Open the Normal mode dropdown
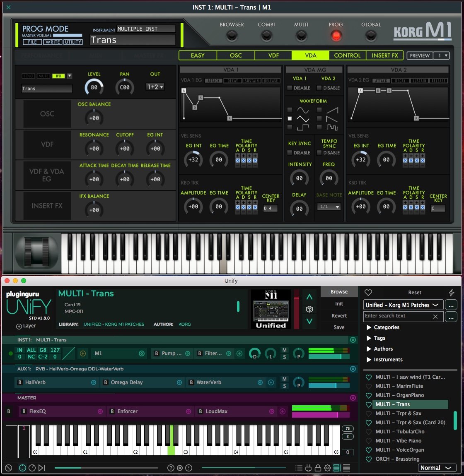 pos(437,468)
